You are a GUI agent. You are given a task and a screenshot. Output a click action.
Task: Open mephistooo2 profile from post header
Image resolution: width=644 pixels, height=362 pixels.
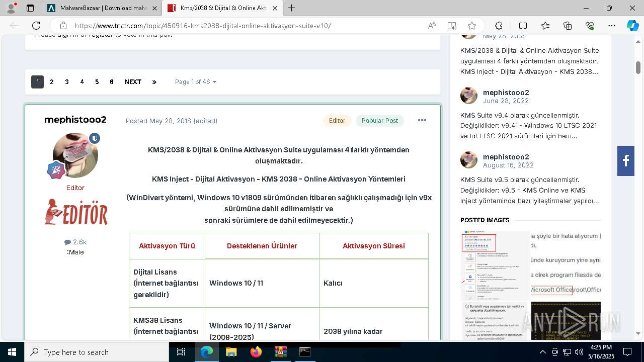pos(75,120)
